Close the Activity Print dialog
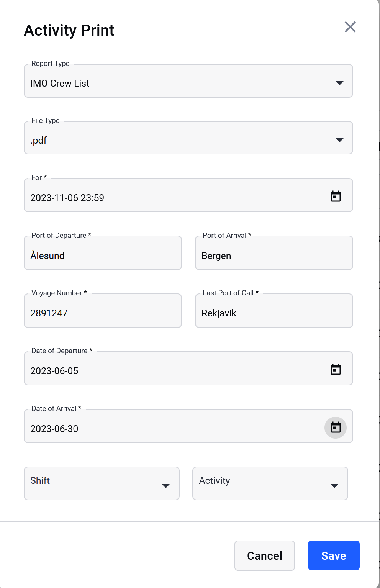Image resolution: width=380 pixels, height=588 pixels. click(350, 27)
